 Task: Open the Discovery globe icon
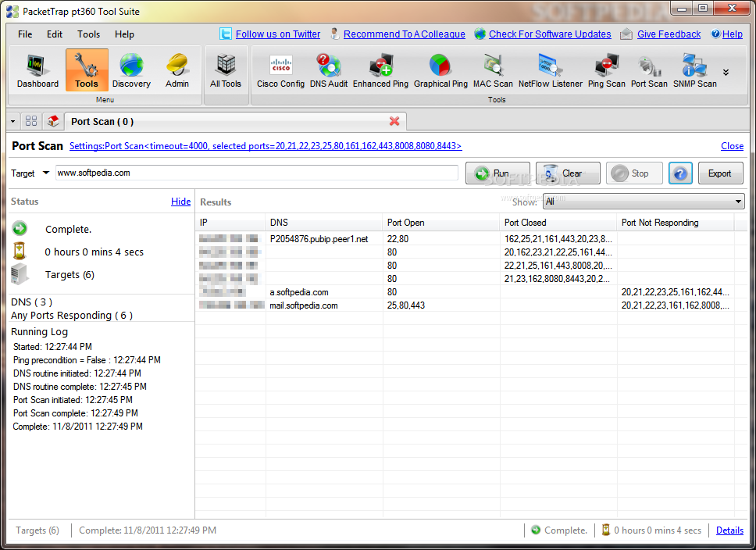pyautogui.click(x=131, y=70)
